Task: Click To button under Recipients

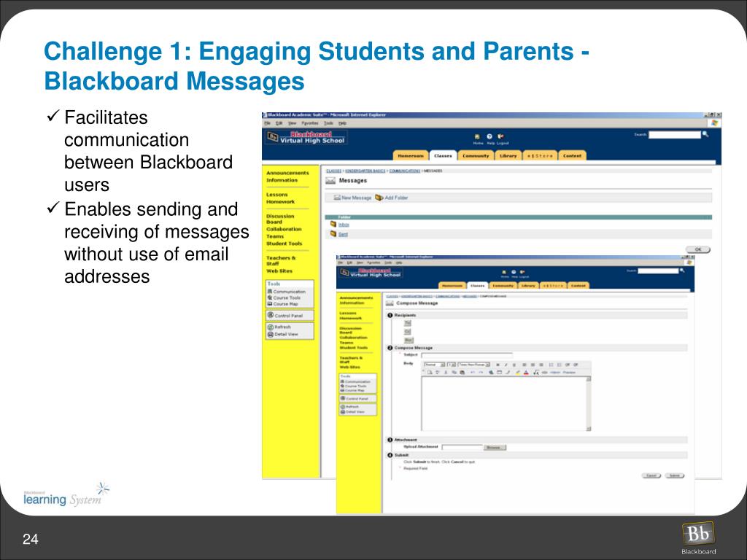Action: click(x=407, y=323)
